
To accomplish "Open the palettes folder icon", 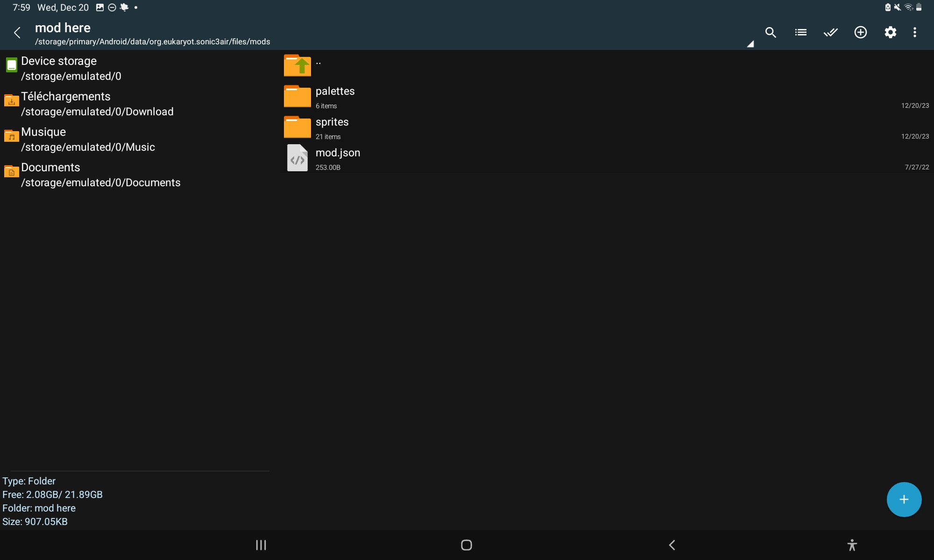I will (x=297, y=96).
